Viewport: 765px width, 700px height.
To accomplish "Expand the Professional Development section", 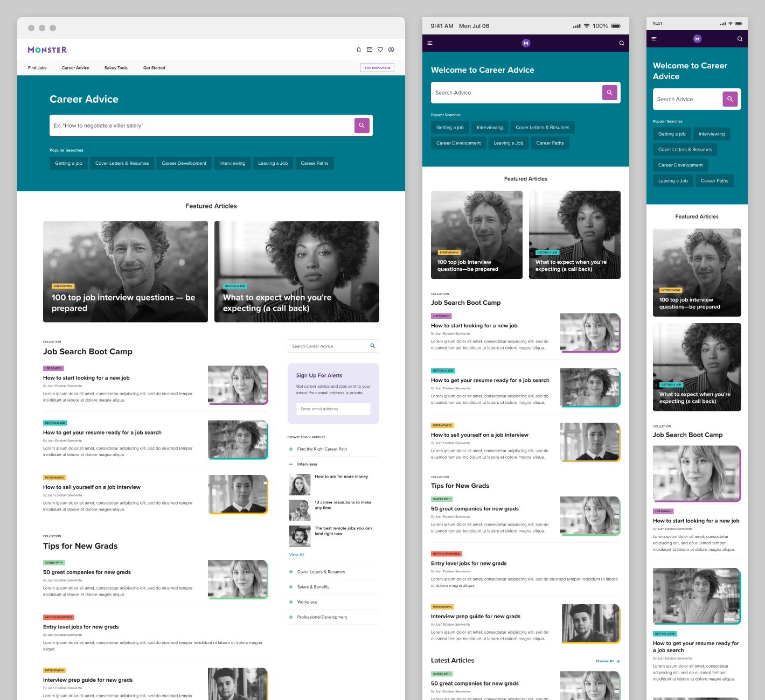I will click(x=291, y=617).
